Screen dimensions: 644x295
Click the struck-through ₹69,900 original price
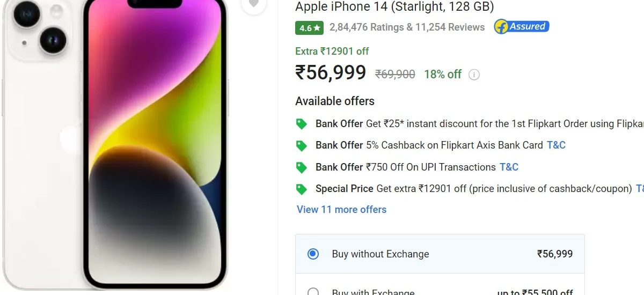coord(395,75)
